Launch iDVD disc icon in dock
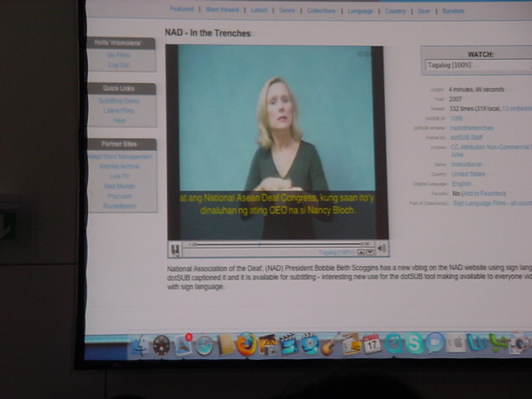 [x=309, y=343]
